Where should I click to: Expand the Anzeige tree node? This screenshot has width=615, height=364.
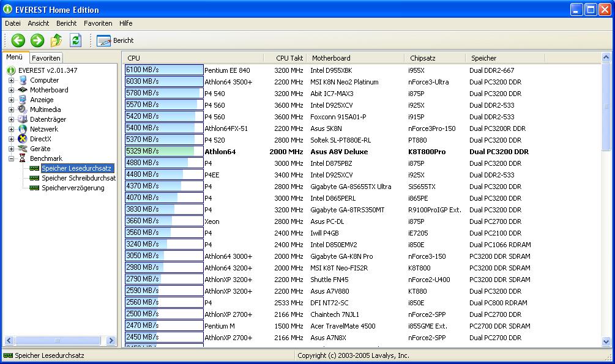(x=11, y=100)
